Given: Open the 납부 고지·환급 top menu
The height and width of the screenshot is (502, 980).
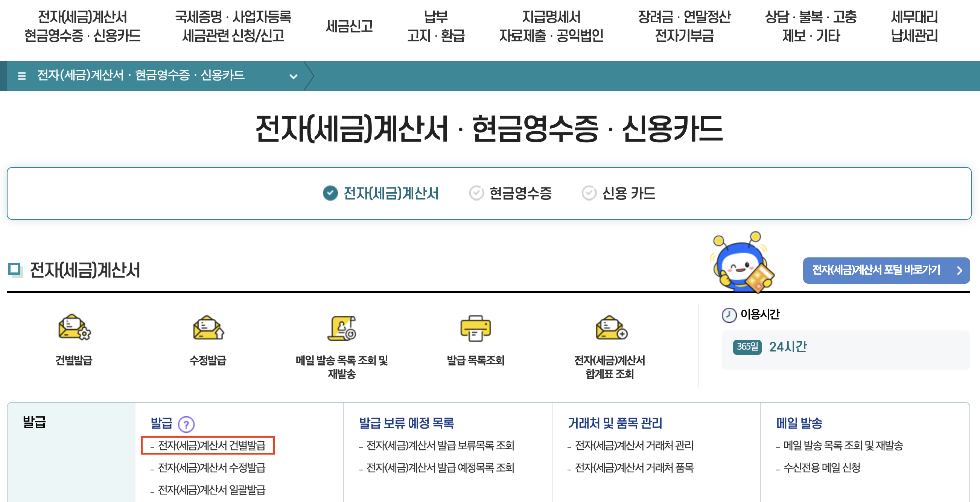Looking at the screenshot, I should [x=435, y=26].
